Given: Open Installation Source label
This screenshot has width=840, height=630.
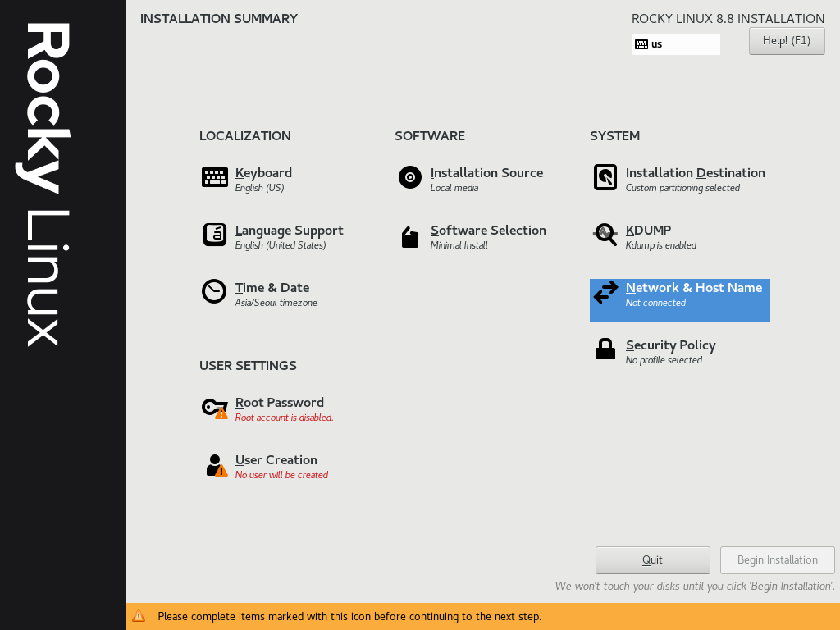Looking at the screenshot, I should tap(486, 173).
